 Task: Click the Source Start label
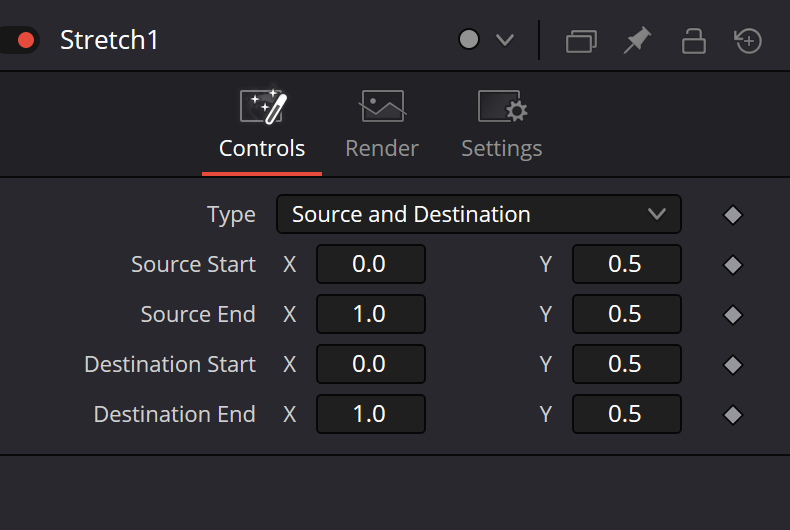(193, 264)
